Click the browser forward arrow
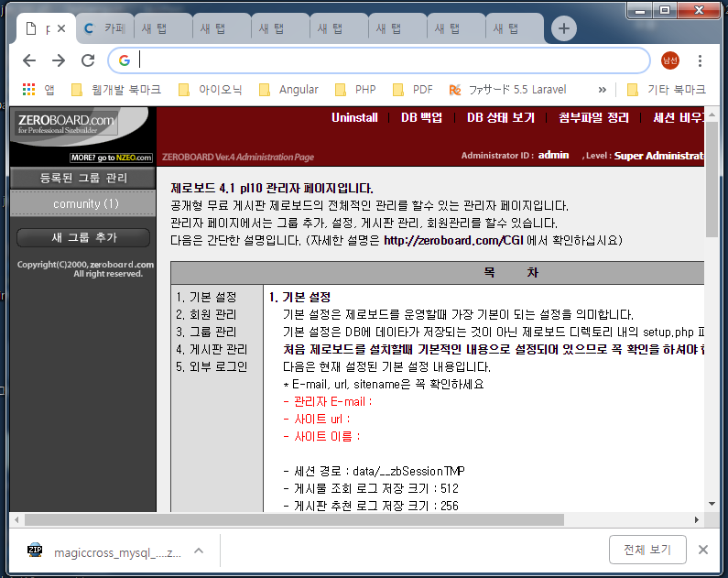The image size is (728, 578). point(59,60)
